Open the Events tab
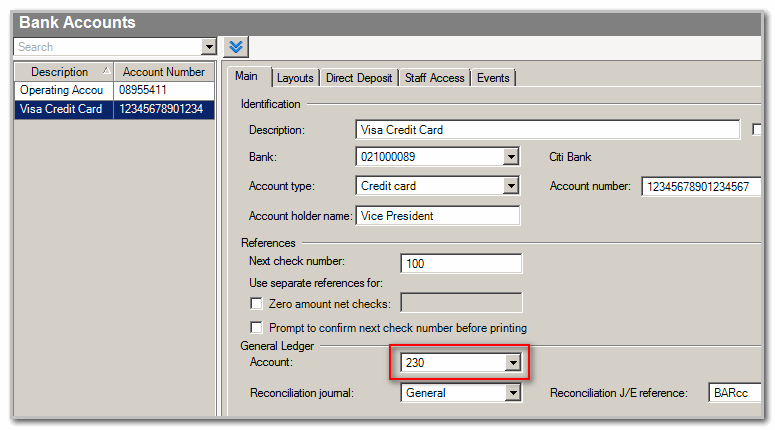The image size is (775, 430). 493,78
